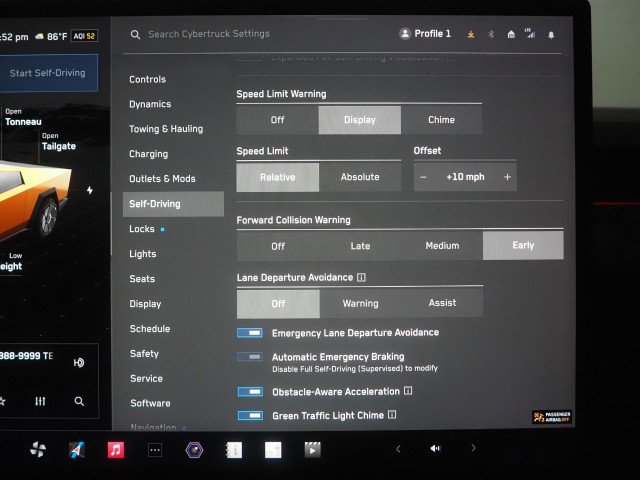Screen dimensions: 640x480
Task: Open the HomeLink garage icon
Action: 511,34
